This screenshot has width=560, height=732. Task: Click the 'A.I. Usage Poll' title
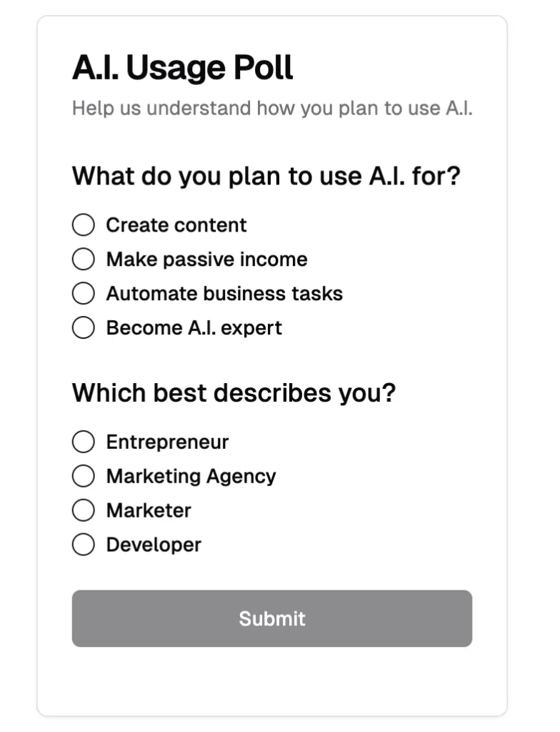pos(183,69)
